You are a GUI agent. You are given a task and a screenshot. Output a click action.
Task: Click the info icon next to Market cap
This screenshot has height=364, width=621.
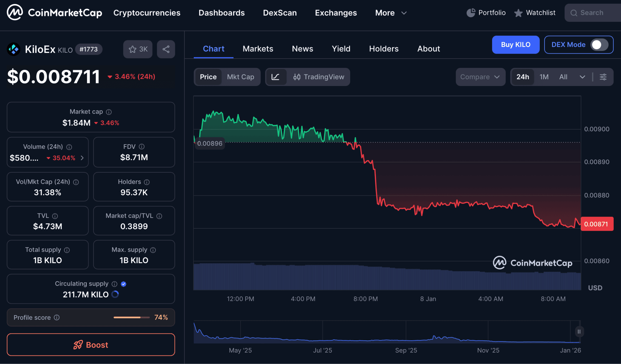(x=109, y=112)
